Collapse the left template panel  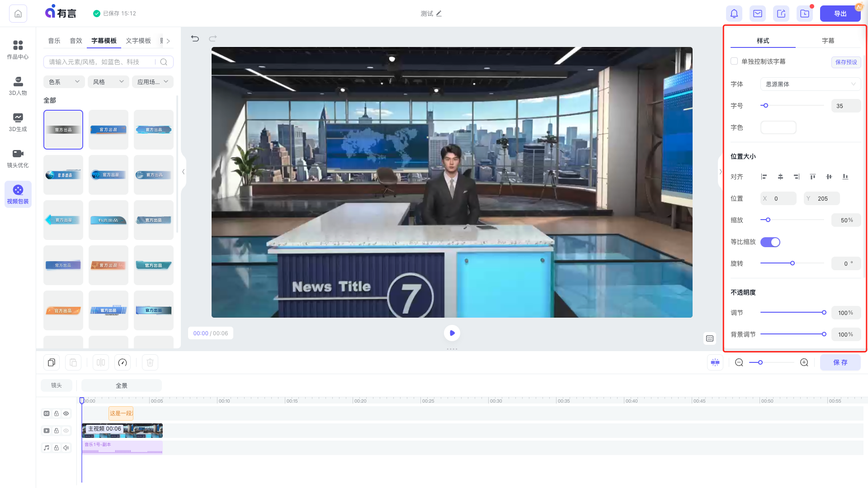point(183,172)
